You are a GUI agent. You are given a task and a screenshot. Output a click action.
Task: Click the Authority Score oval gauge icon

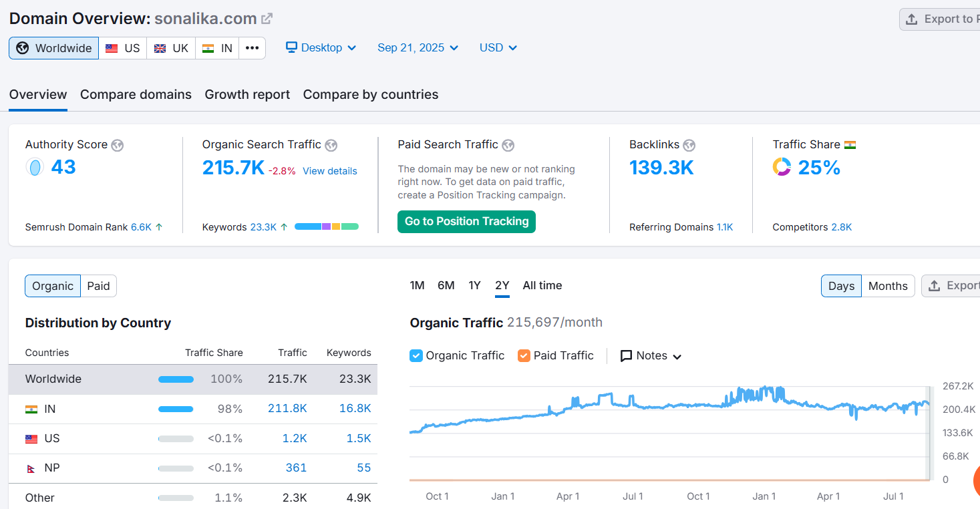coord(35,167)
